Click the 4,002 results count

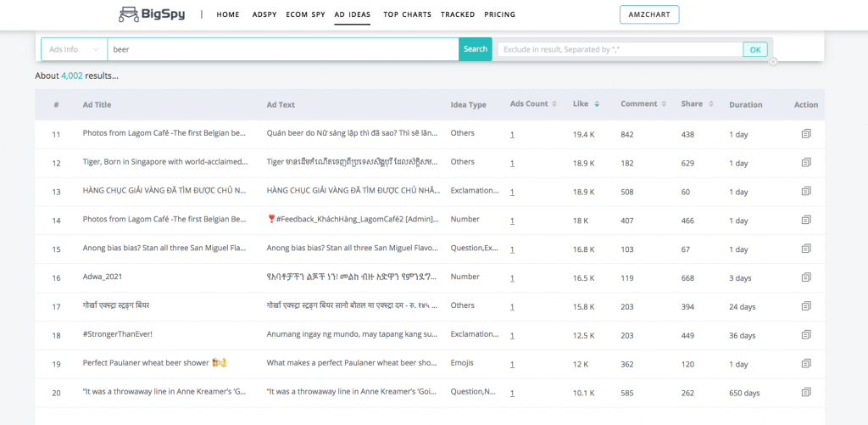(x=72, y=75)
